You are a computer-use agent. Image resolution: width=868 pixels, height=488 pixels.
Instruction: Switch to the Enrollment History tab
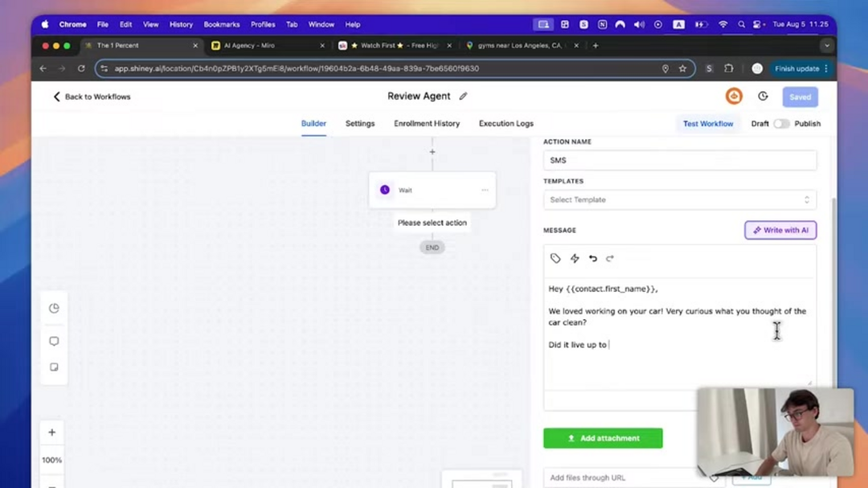[427, 124]
